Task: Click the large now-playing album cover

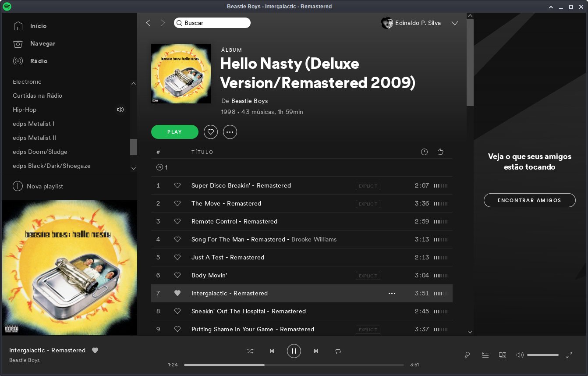Action: [70, 268]
